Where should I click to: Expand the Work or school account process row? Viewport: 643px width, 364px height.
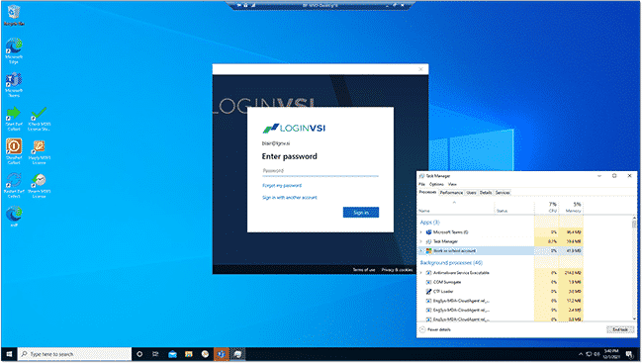pos(420,251)
